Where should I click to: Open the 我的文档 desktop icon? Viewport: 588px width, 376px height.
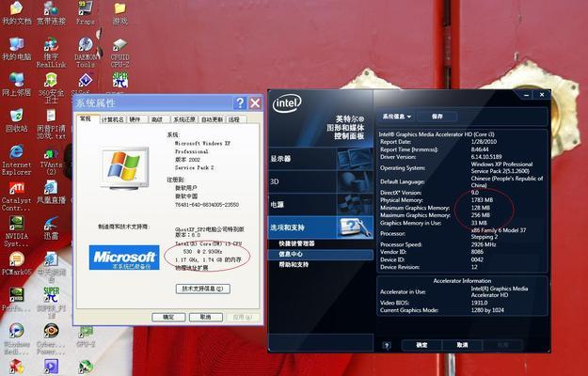pos(17,13)
